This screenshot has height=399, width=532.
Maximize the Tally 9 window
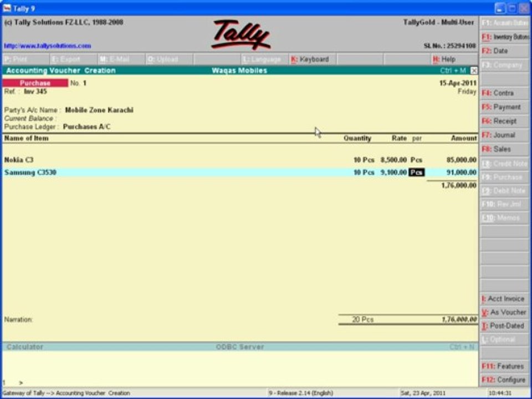512,8
